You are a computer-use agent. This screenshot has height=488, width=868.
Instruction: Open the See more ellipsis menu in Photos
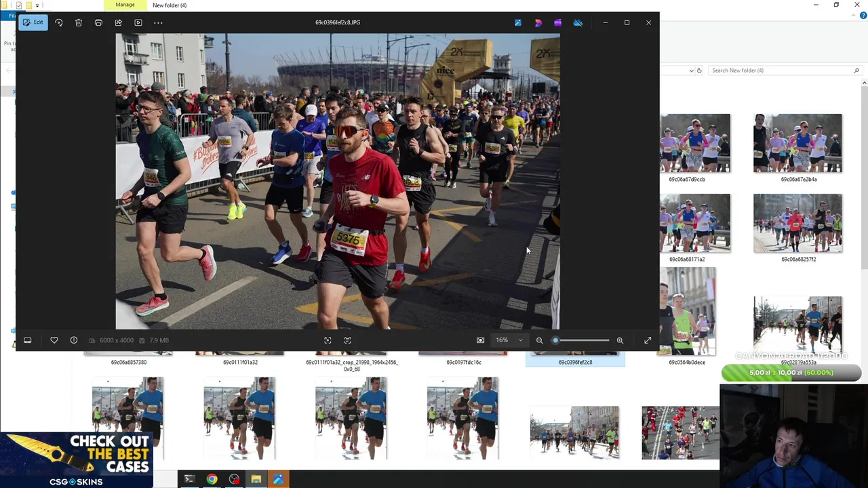(158, 22)
